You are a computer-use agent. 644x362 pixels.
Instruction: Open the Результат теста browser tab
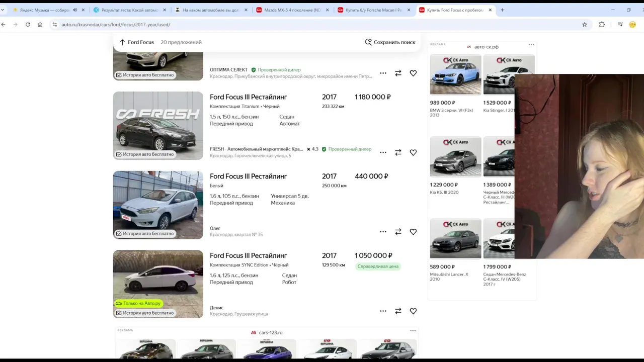tap(130, 10)
